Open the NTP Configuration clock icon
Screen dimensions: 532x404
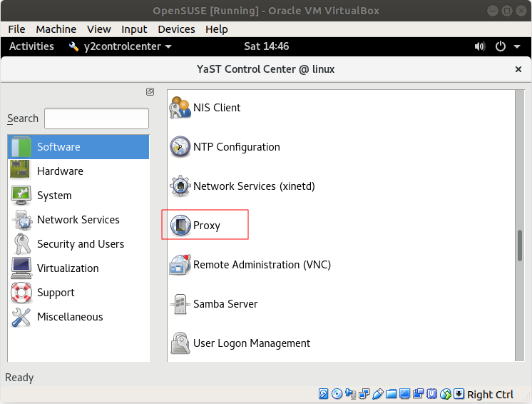180,146
